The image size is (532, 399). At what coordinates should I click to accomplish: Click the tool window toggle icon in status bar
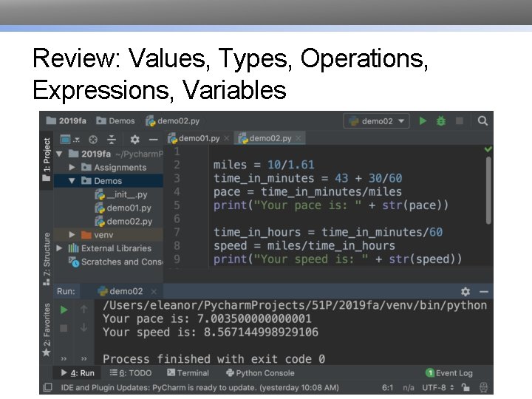(48, 387)
